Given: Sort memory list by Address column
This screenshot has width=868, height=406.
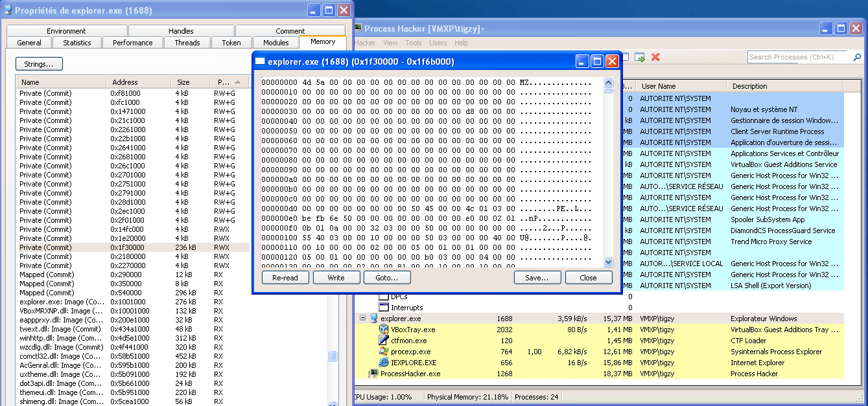Looking at the screenshot, I should click(x=138, y=82).
